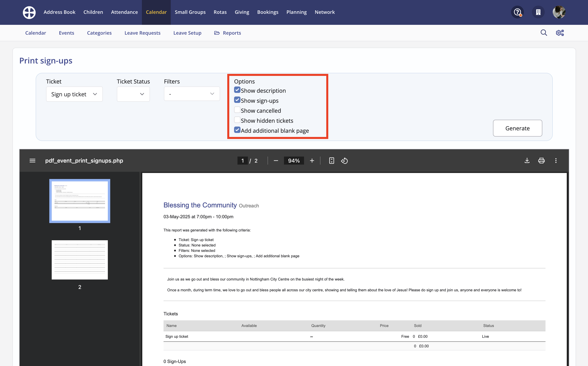Open the Ticket dropdown

point(74,94)
